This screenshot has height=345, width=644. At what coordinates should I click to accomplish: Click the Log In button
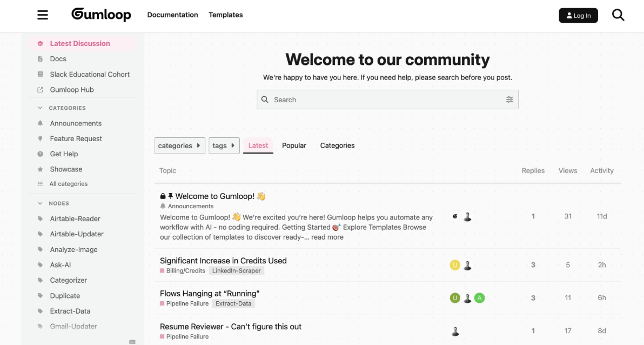click(x=578, y=16)
